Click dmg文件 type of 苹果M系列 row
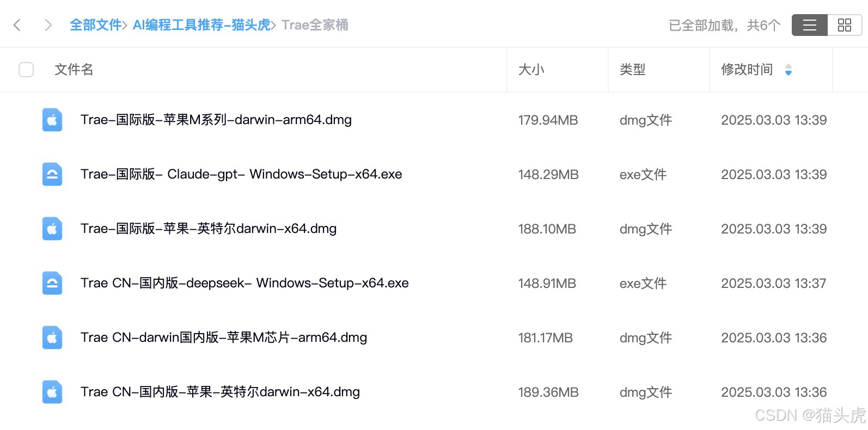The height and width of the screenshot is (430, 868). [646, 120]
